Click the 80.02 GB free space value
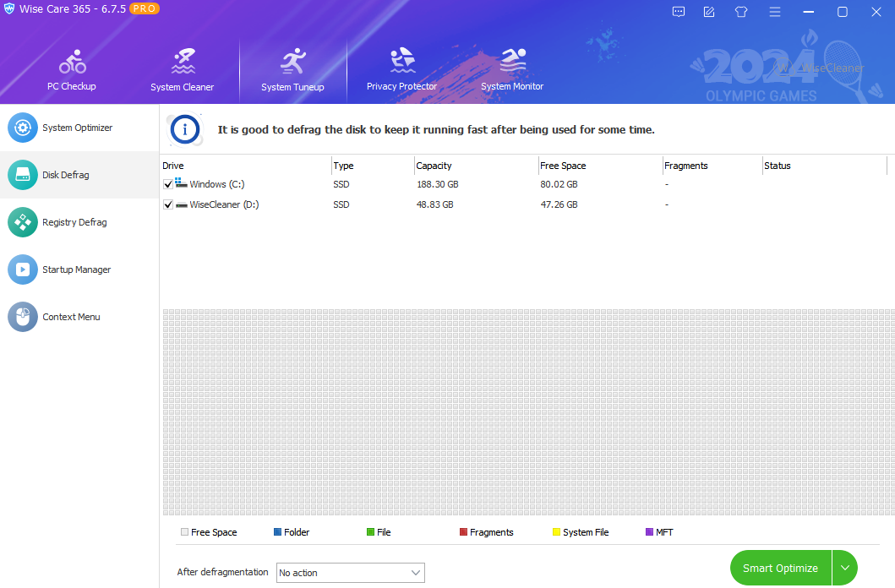Screen dimensions: 895x588 pos(559,184)
